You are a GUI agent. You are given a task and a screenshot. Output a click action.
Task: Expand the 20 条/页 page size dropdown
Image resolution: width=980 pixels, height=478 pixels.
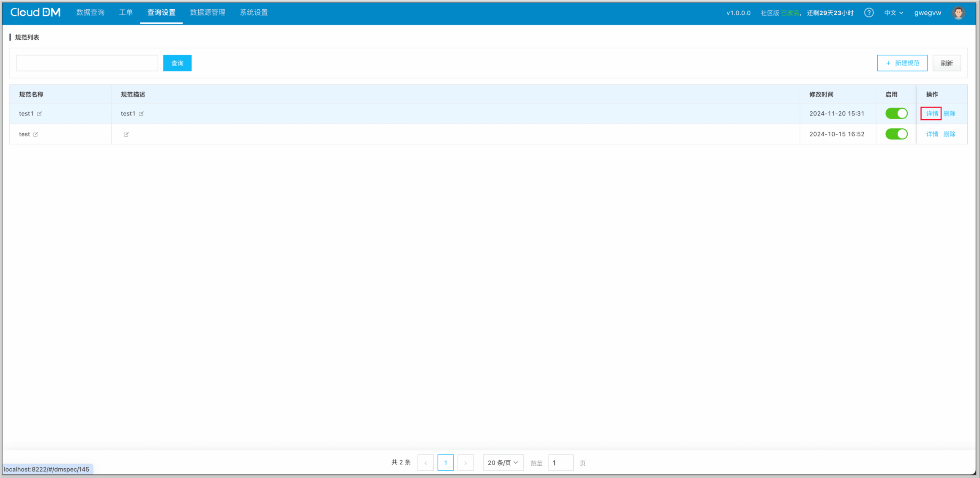(503, 463)
